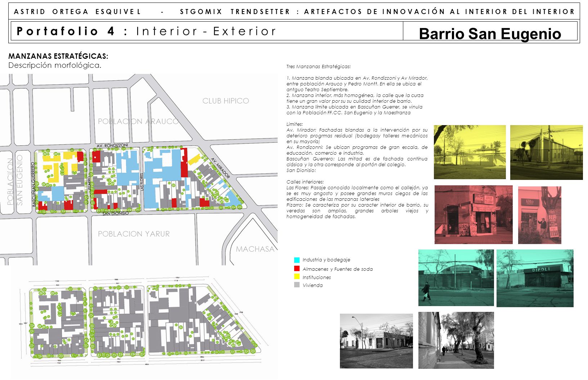
Task: Click the 'MACHASA' map label
Action: [x=255, y=249]
